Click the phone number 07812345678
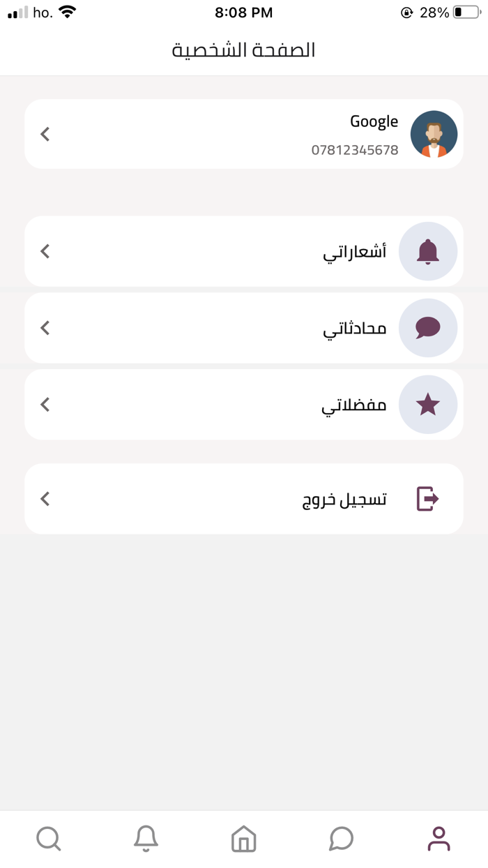488x868 pixels. (x=354, y=149)
